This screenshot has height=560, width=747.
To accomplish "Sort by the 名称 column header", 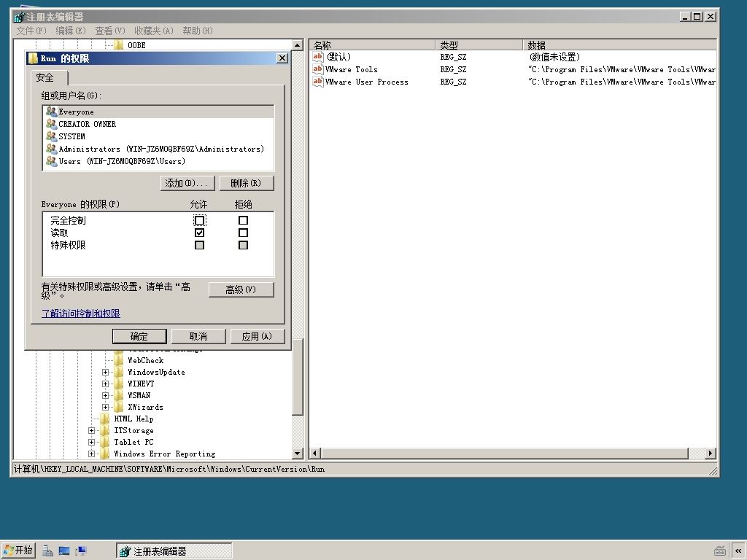I will pos(372,44).
